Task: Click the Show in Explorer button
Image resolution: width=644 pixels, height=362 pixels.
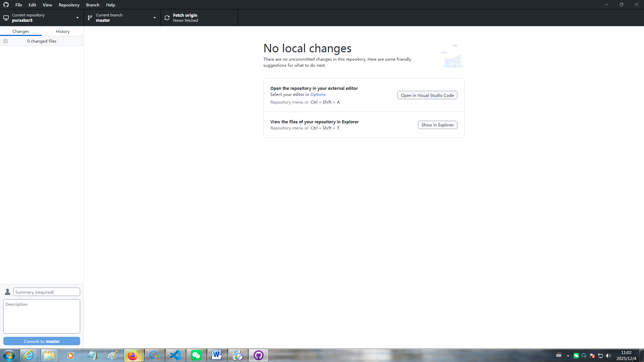Action: 437,125
